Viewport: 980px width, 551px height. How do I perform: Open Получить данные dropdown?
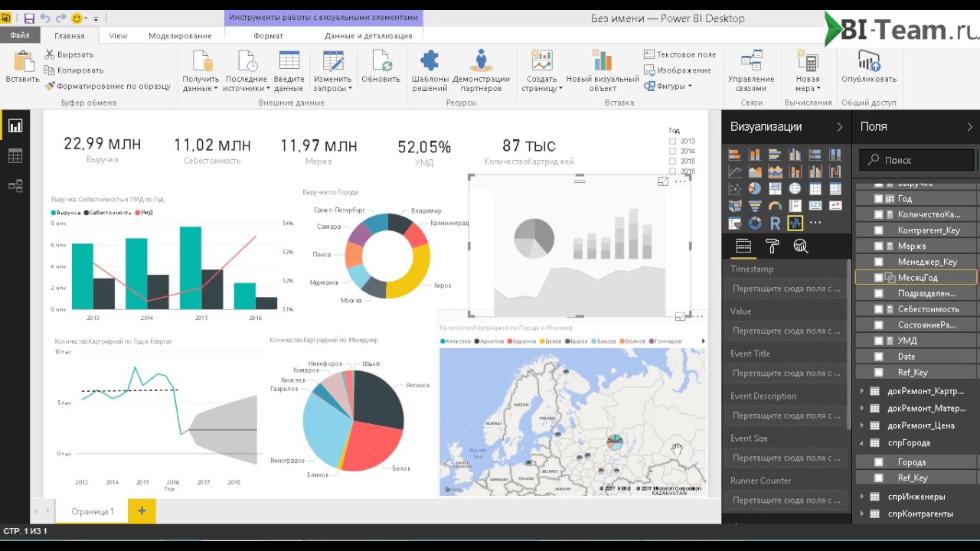(x=201, y=70)
